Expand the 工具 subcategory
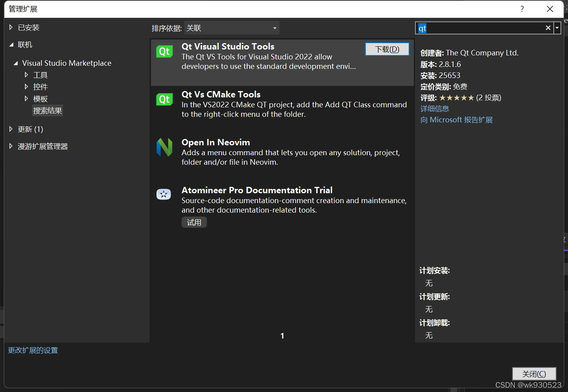 tap(26, 75)
